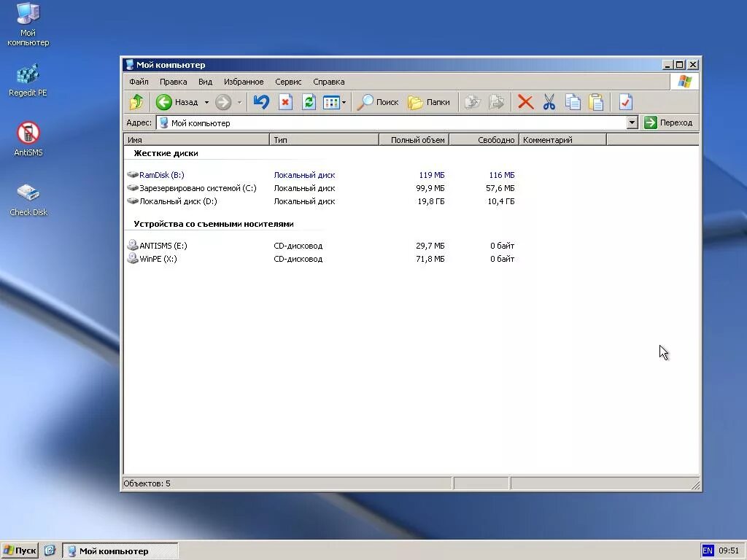Image resolution: width=747 pixels, height=560 pixels.
Task: Click the Copy To folder icon
Action: (496, 102)
